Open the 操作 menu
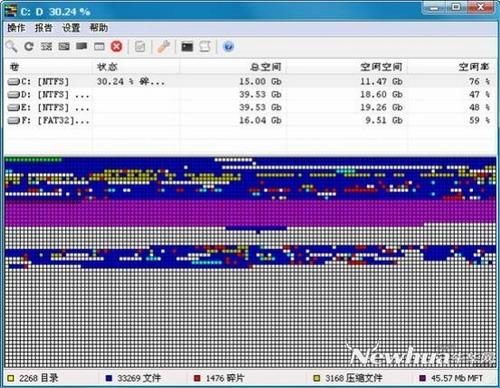500x388 pixels. pos(16,28)
